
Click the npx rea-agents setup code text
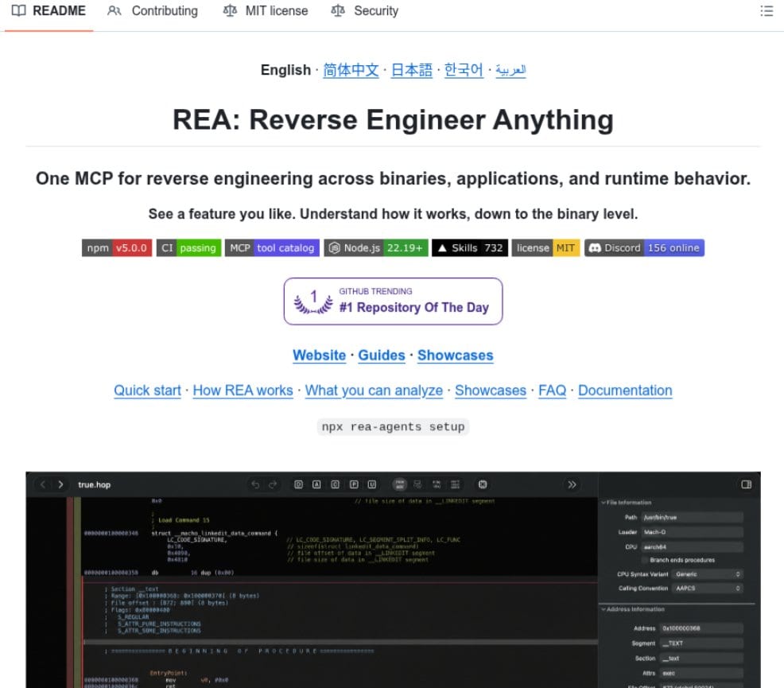pos(393,427)
